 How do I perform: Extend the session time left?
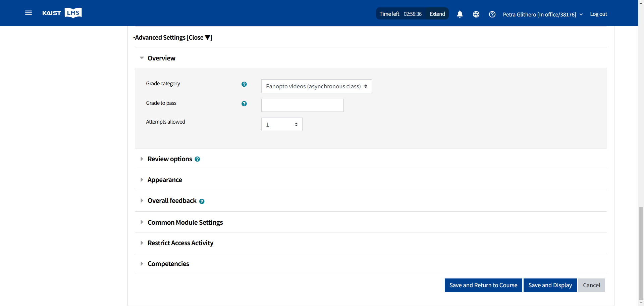click(x=437, y=14)
